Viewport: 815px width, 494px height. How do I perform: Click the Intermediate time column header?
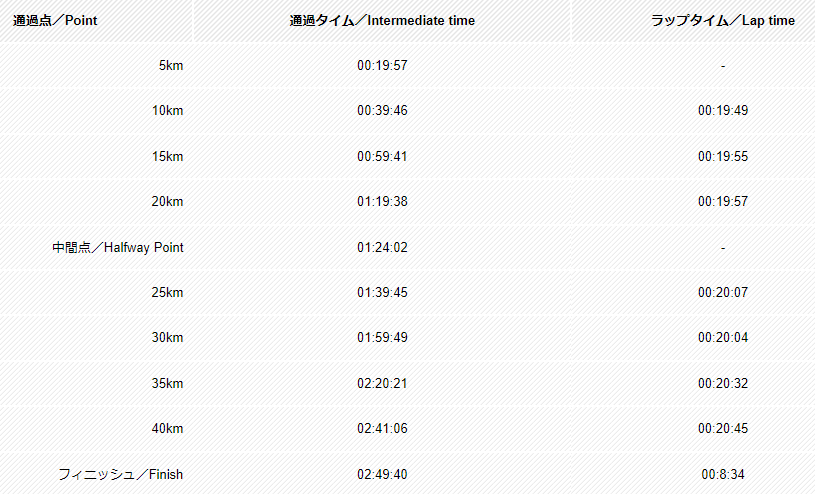tap(382, 21)
